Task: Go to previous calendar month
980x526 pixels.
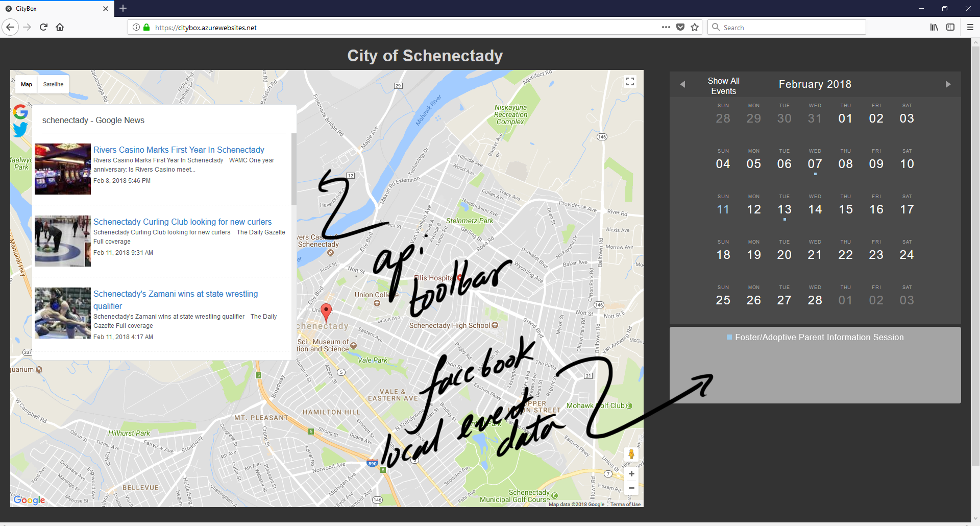Action: [x=682, y=84]
